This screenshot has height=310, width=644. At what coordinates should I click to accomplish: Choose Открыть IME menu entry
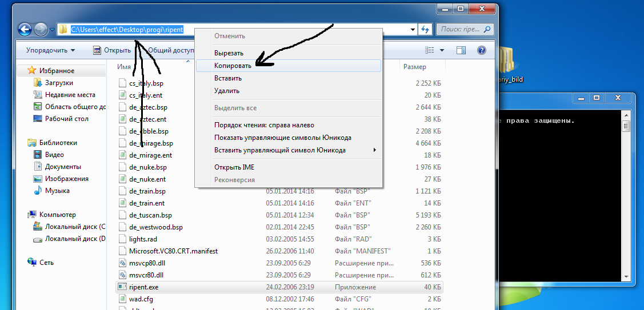[289, 167]
